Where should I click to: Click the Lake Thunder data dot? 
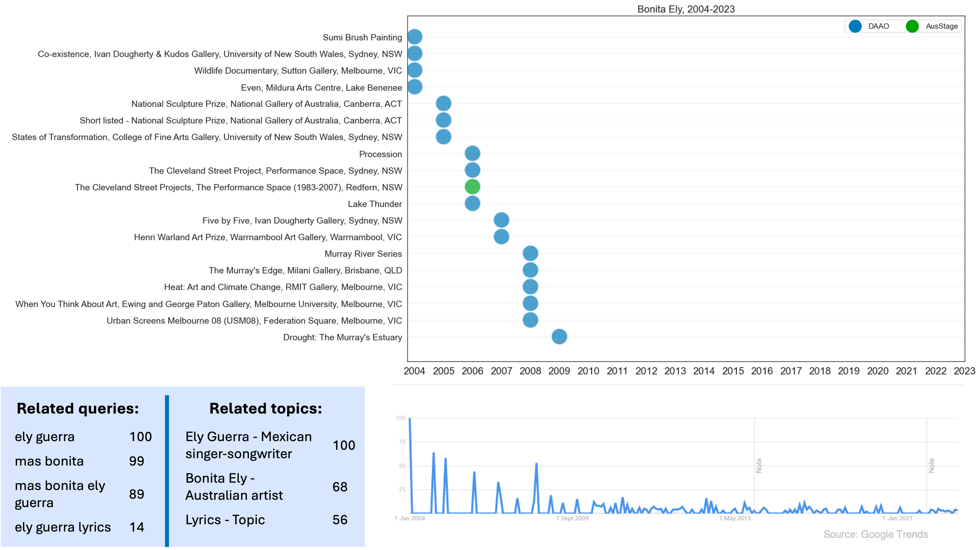(473, 204)
